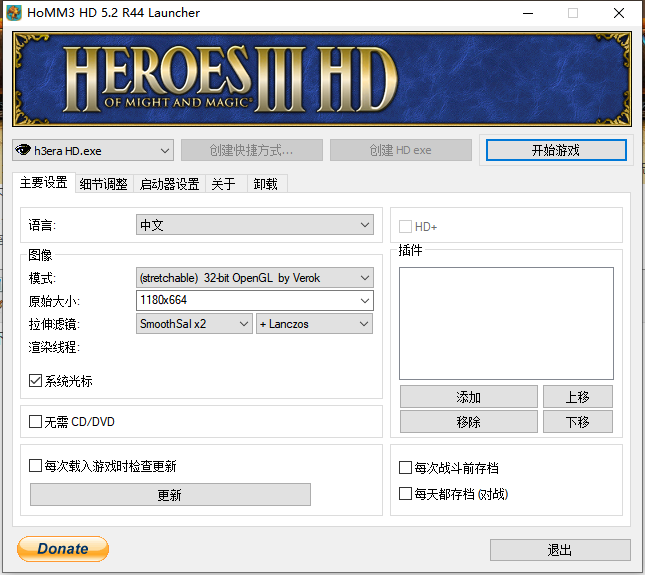Image resolution: width=645 pixels, height=575 pixels.
Task: Click the 渲染线程 label
Action: click(54, 347)
